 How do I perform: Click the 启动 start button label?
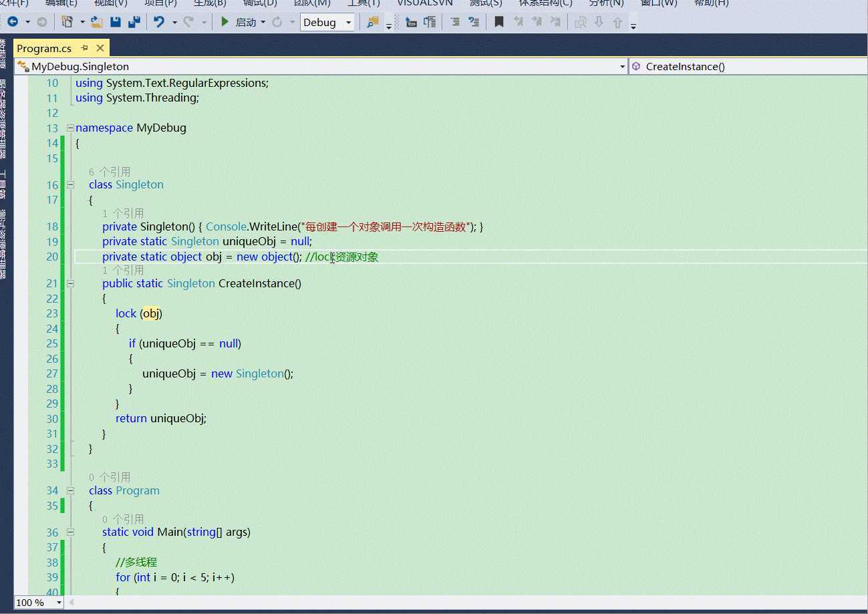246,23
